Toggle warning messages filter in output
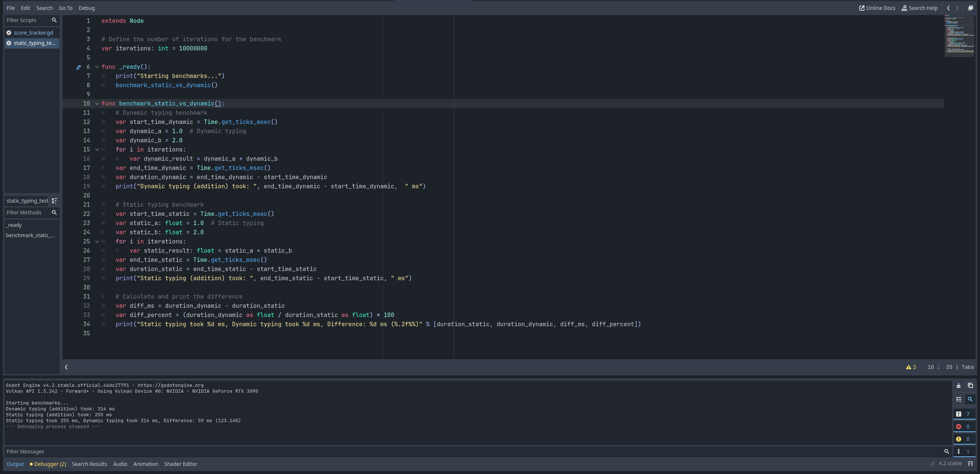Screen dimensions: 980x474 click(964, 439)
